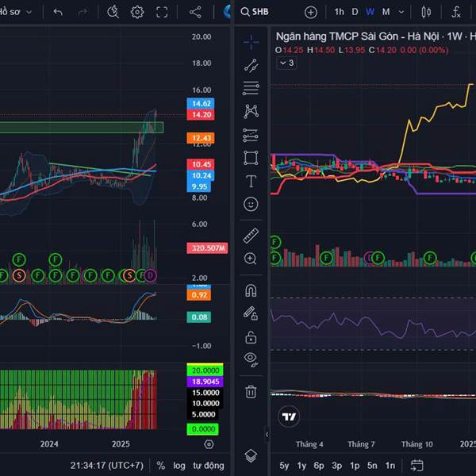Select the D daily timeframe
This screenshot has height=476, width=476.
coord(355,12)
